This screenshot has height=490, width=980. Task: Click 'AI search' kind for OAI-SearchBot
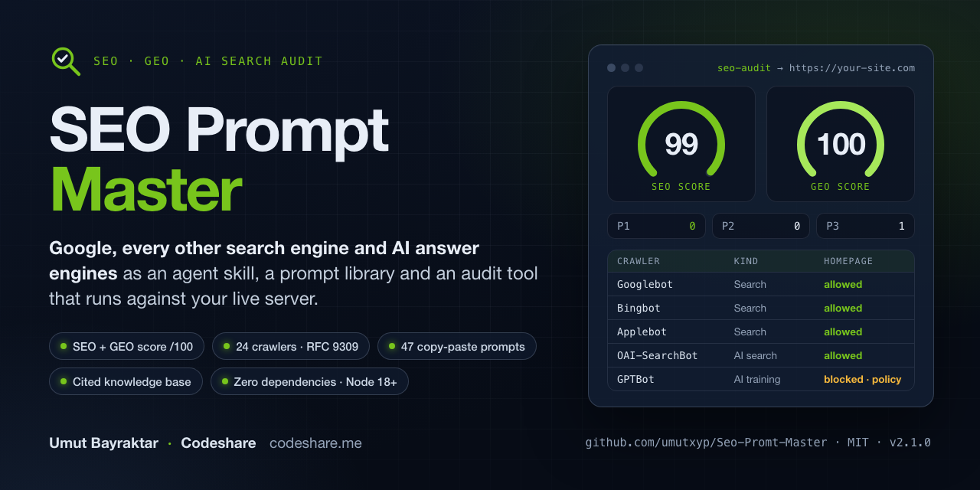pyautogui.click(x=755, y=355)
